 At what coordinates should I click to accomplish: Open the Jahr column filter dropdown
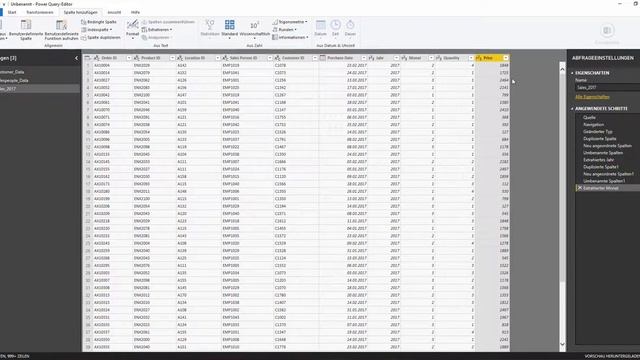pos(396,58)
